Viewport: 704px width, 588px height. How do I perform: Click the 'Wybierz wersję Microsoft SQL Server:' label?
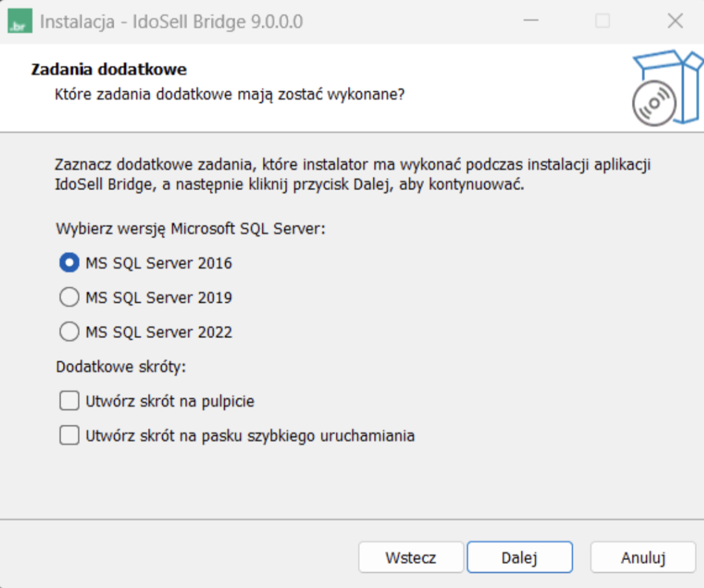190,228
